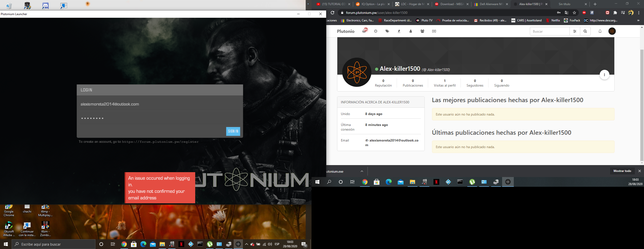Open recent topics clock icon in forum navbar
Viewport: 644px width, 249px height.
[376, 31]
